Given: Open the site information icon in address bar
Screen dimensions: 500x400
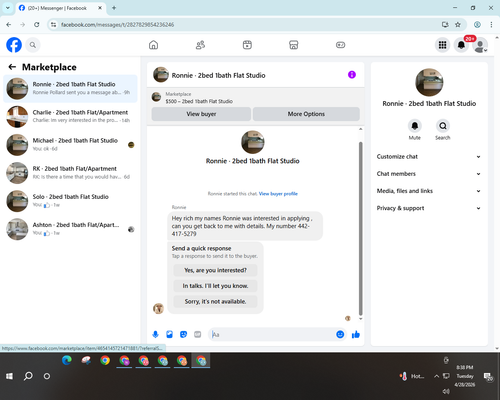Looking at the screenshot, I should pos(53,25).
